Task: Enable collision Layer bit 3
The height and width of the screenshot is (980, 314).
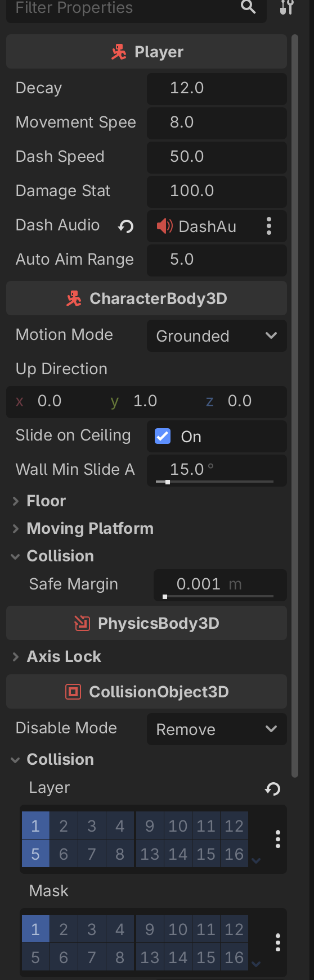Action: (x=92, y=825)
